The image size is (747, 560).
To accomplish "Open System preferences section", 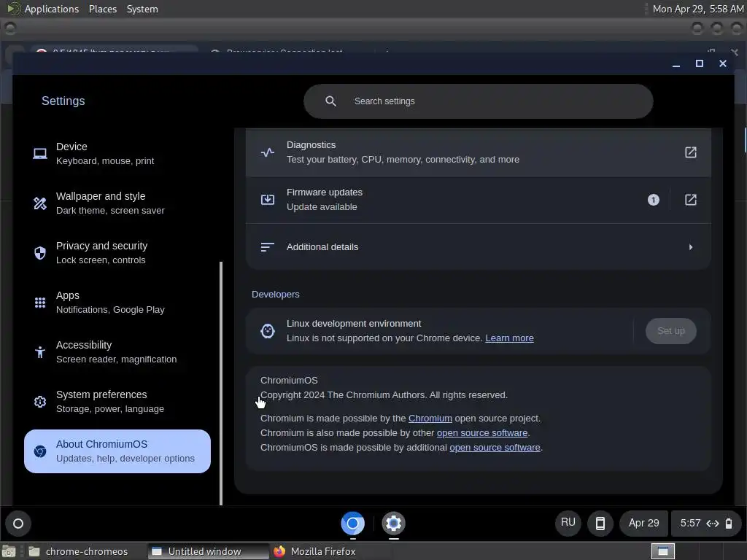I will [117, 401].
